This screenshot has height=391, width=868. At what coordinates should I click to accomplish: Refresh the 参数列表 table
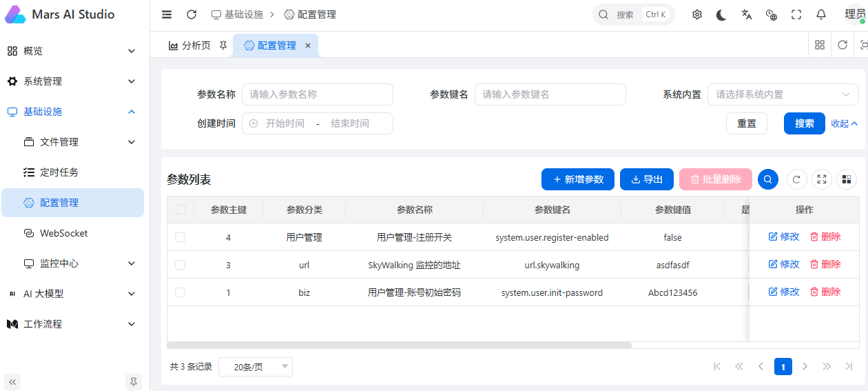point(796,179)
